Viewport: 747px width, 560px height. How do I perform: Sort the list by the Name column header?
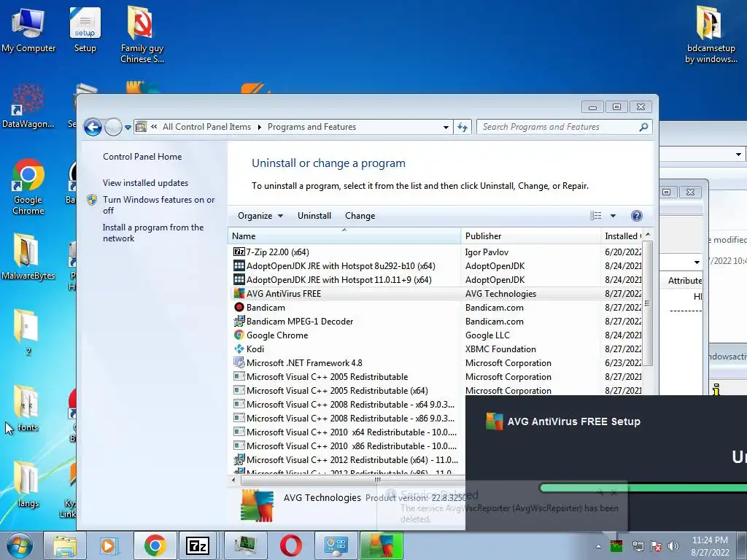344,236
